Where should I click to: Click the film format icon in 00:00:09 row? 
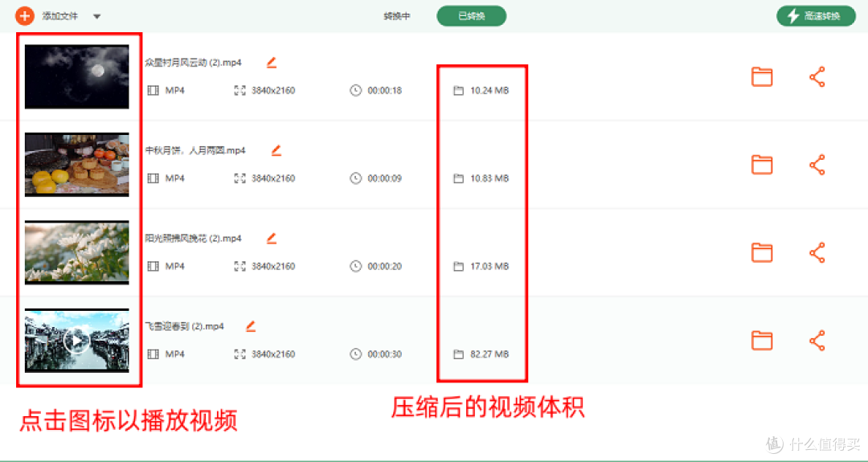pyautogui.click(x=154, y=178)
